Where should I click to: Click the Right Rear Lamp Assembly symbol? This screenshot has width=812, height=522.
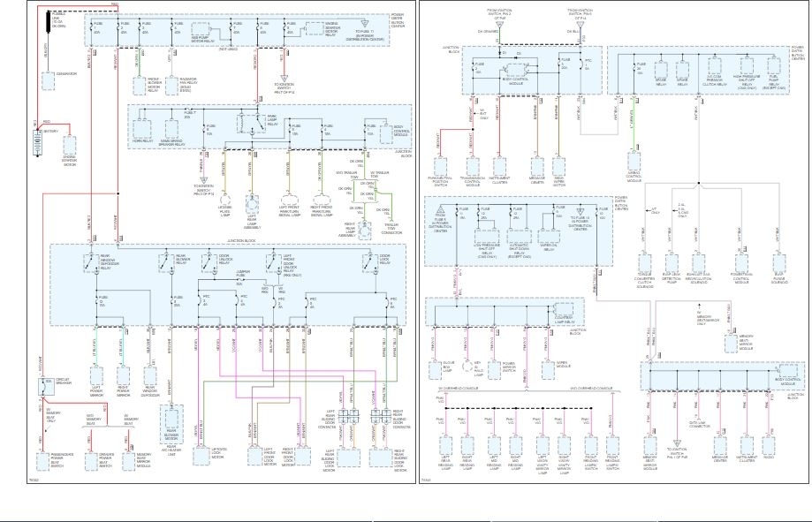point(365,231)
